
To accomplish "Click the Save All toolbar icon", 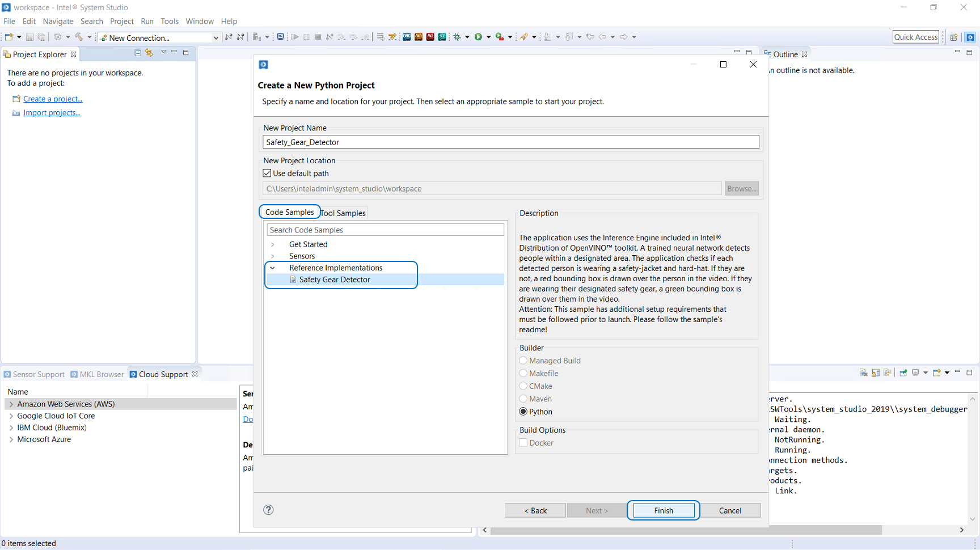I will [41, 37].
